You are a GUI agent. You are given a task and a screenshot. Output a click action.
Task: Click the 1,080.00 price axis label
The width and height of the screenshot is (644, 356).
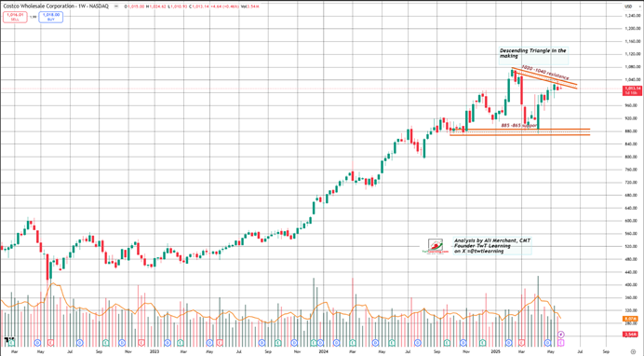[633, 66]
